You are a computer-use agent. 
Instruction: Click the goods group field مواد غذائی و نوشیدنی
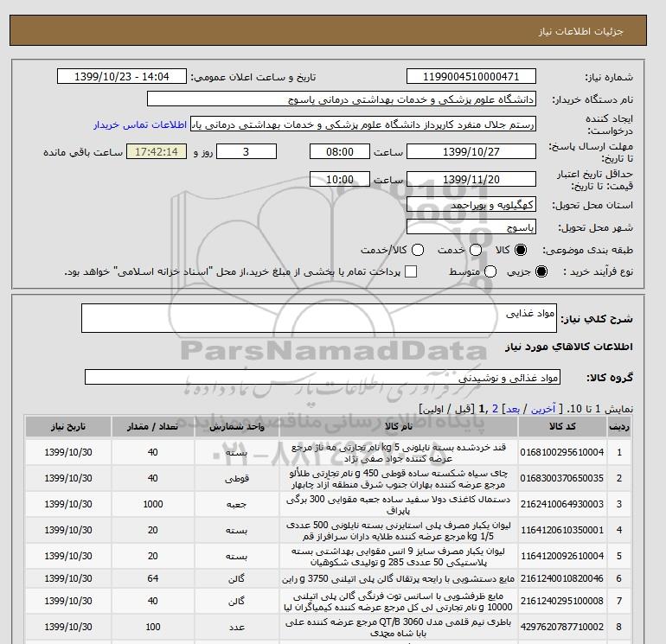click(x=323, y=377)
